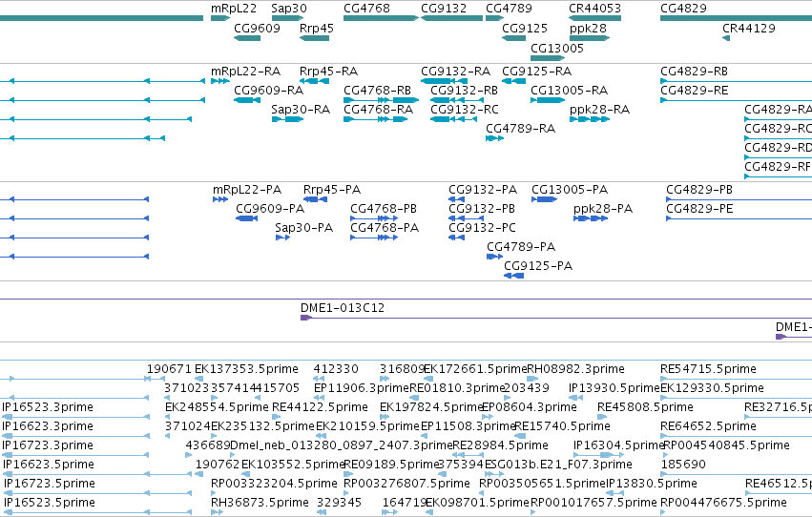
Task: Select the CG4768 gene bar
Action: coord(381,18)
